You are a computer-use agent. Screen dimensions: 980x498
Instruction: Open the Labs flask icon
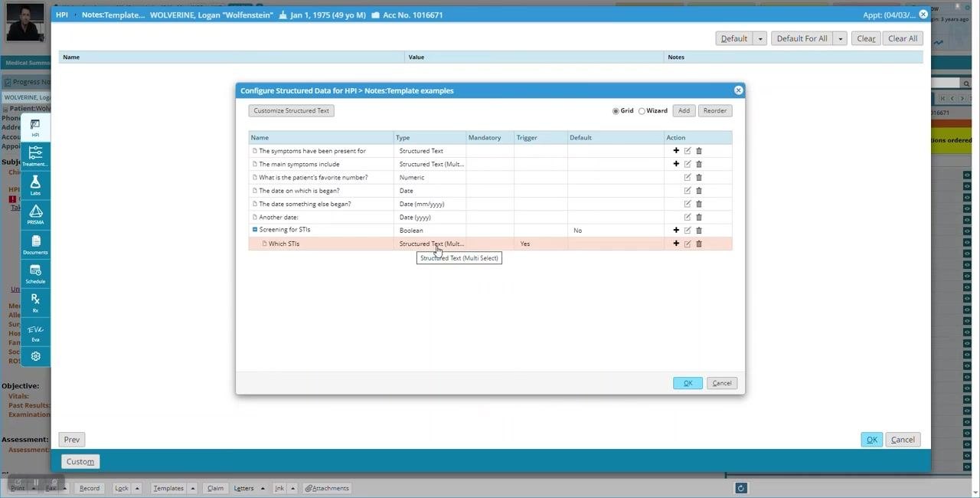pyautogui.click(x=35, y=185)
